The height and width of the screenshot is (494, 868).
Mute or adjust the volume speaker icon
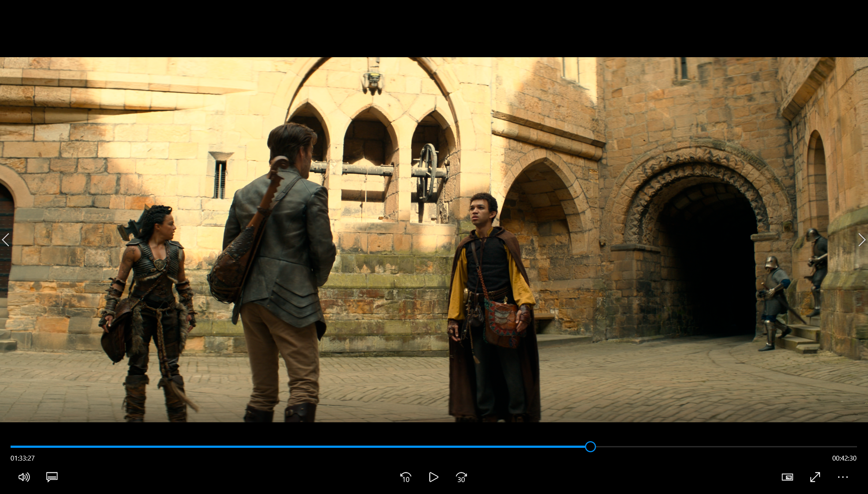point(24,477)
